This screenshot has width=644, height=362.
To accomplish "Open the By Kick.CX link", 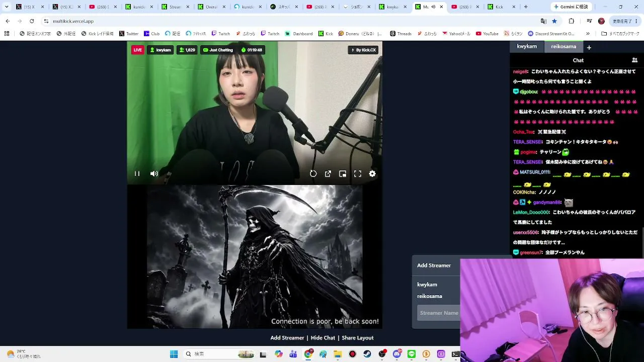I will click(x=363, y=50).
